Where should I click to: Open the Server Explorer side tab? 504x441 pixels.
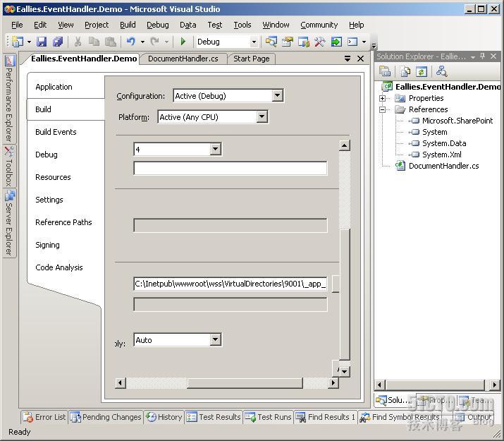9,223
